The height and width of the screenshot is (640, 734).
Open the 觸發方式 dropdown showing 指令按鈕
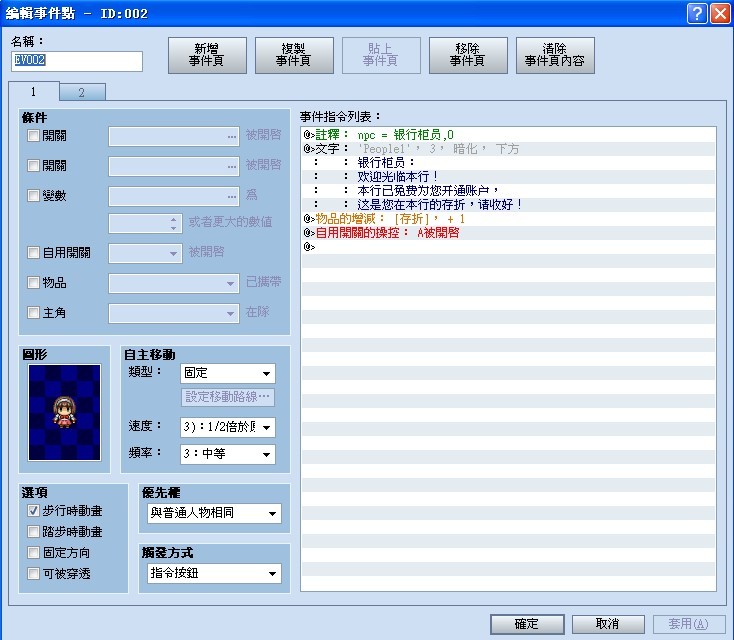214,573
